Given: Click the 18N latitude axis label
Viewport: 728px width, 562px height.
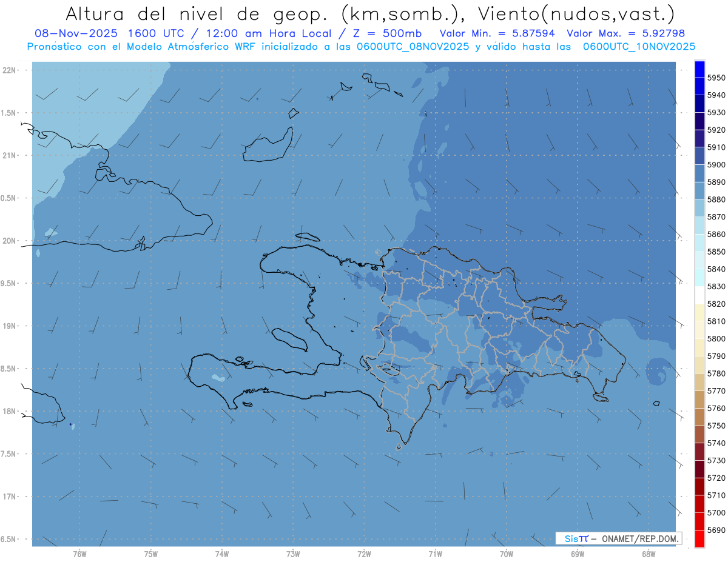Looking at the screenshot, I should coord(10,411).
